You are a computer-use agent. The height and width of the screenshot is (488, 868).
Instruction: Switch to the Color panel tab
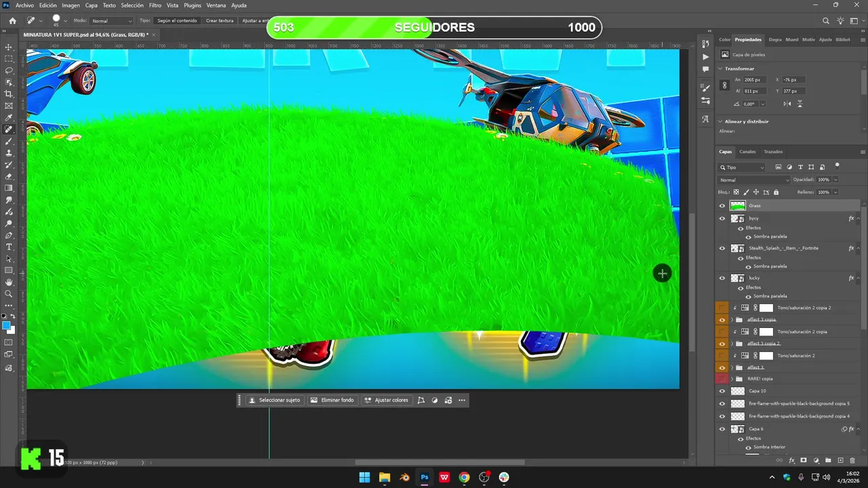pos(725,39)
